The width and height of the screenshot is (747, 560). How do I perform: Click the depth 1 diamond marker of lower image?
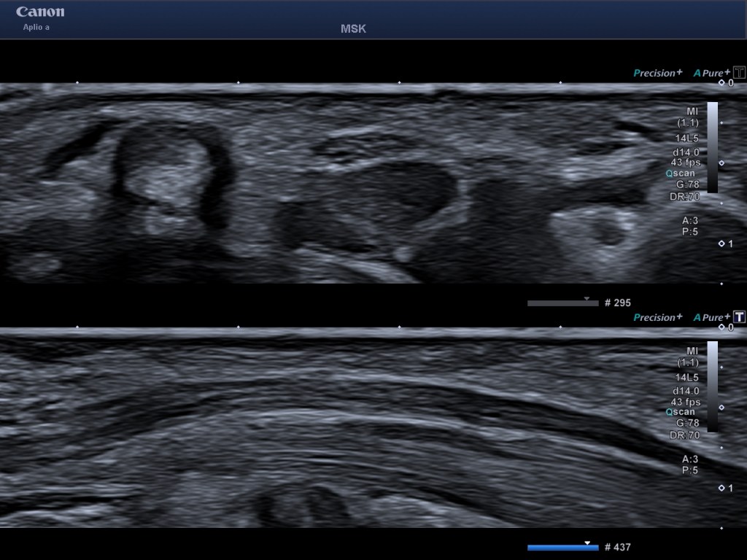click(721, 488)
